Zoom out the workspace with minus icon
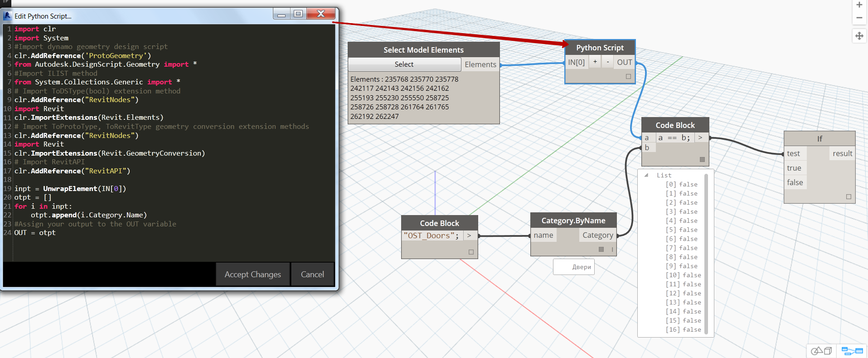 pos(859,18)
